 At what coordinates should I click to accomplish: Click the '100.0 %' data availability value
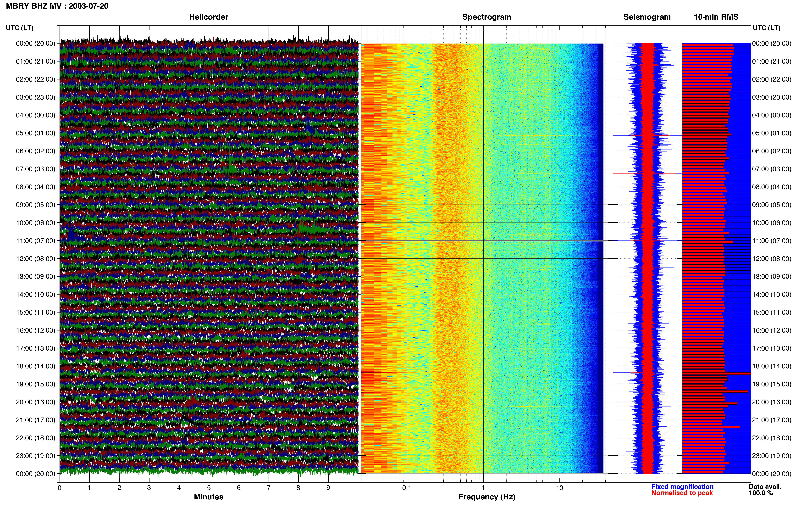point(761,493)
